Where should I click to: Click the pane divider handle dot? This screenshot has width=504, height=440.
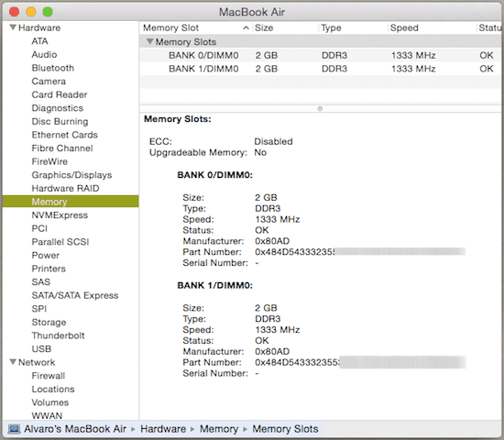[x=320, y=109]
